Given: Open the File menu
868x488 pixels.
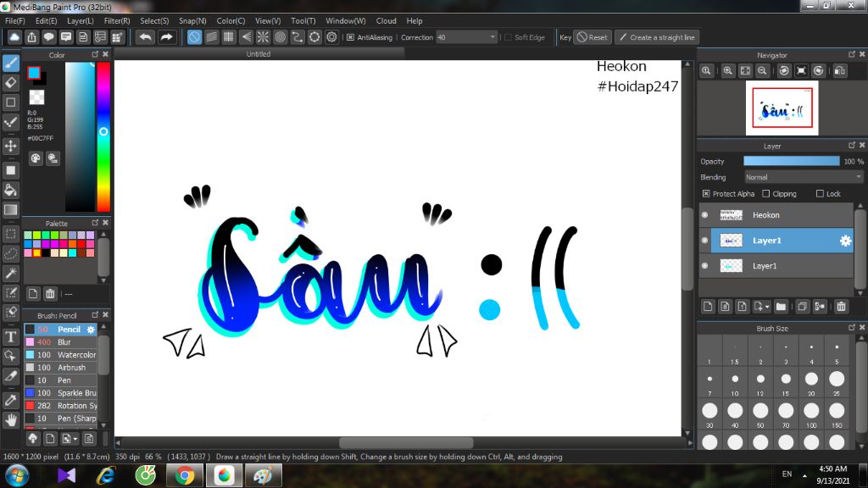Looking at the screenshot, I should pos(15,20).
